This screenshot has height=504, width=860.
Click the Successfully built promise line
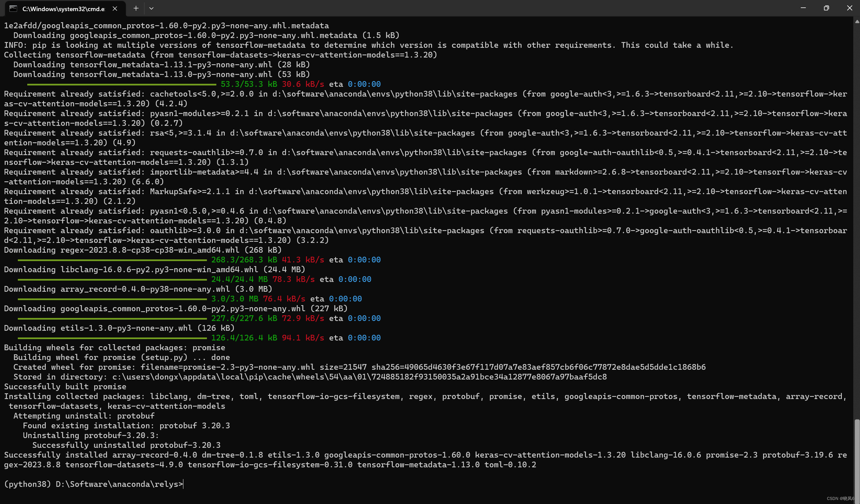tap(65, 386)
